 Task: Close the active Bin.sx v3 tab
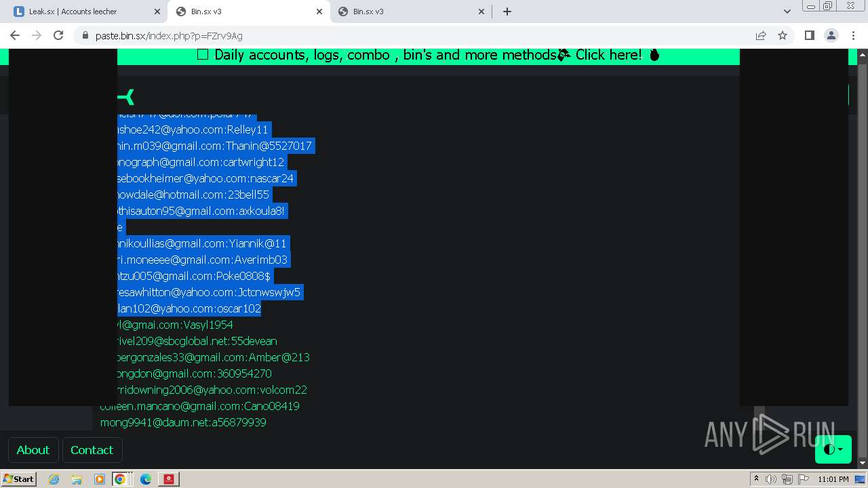coord(319,12)
